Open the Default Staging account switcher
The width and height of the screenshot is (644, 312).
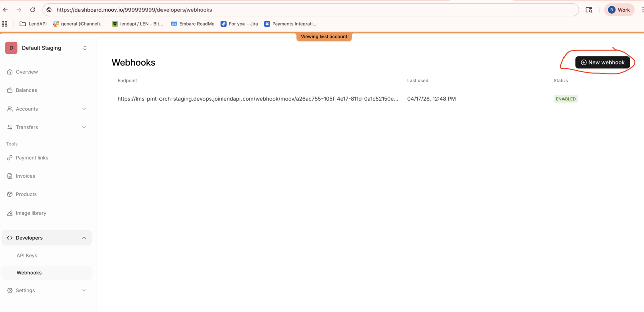pyautogui.click(x=46, y=48)
